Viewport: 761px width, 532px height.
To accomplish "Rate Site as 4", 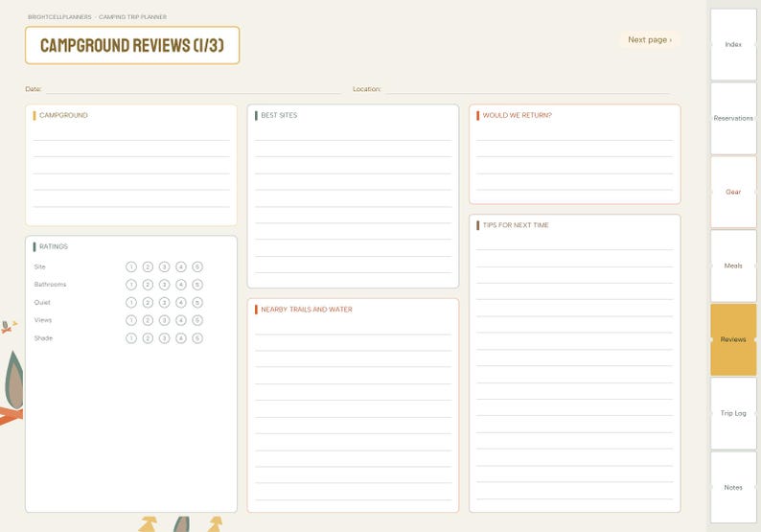I will pyautogui.click(x=180, y=267).
